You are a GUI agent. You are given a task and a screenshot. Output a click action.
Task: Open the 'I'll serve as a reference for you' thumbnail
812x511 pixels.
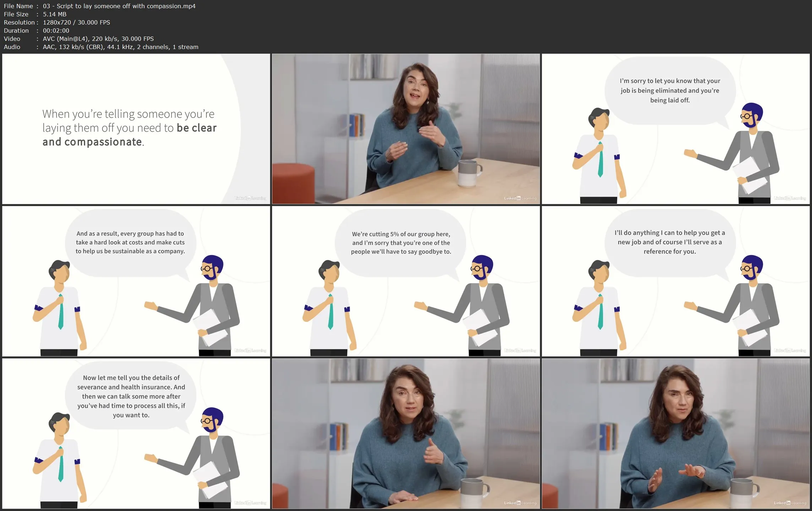pyautogui.click(x=676, y=281)
